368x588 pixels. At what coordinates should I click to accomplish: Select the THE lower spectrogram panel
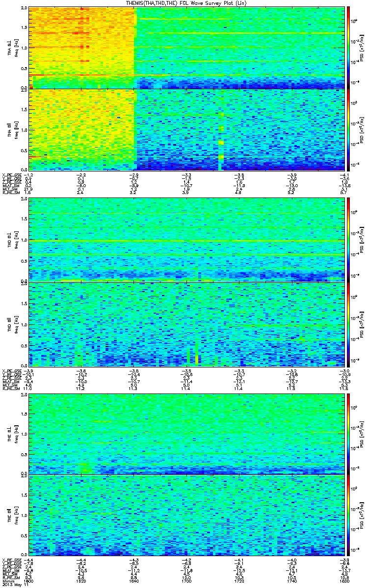pyautogui.click(x=186, y=515)
